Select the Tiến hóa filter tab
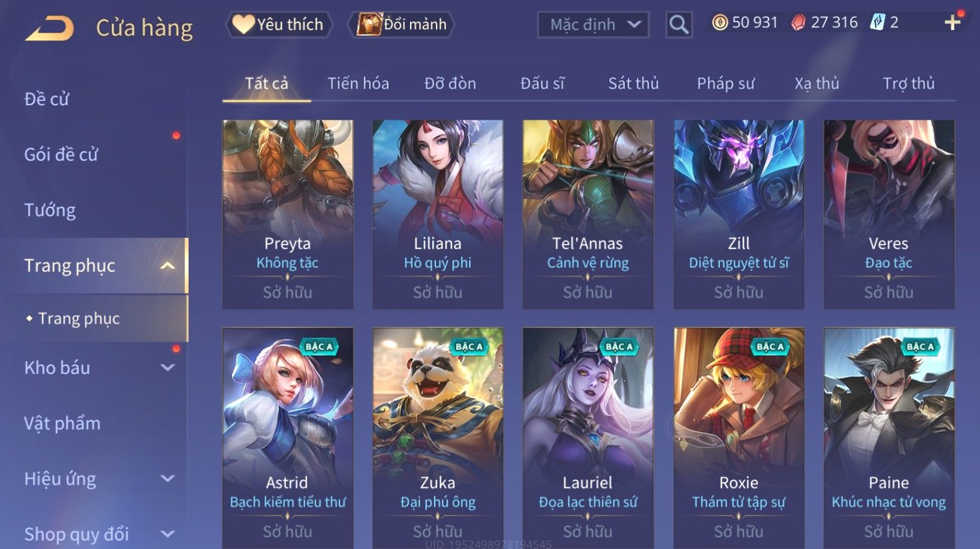The image size is (980, 549). [x=358, y=83]
